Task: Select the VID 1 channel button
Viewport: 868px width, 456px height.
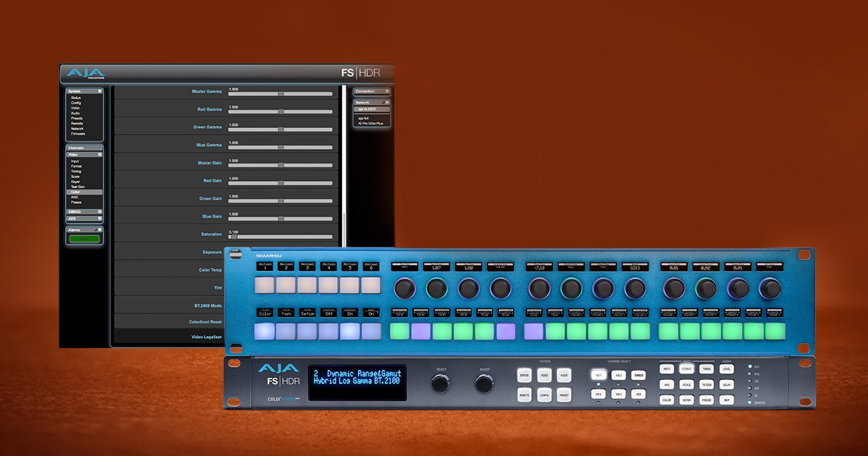Action: click(x=599, y=376)
